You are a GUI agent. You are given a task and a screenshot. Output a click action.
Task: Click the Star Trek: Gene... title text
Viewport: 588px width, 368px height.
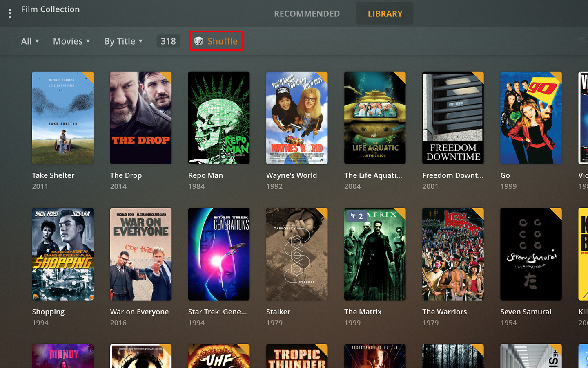coord(218,312)
